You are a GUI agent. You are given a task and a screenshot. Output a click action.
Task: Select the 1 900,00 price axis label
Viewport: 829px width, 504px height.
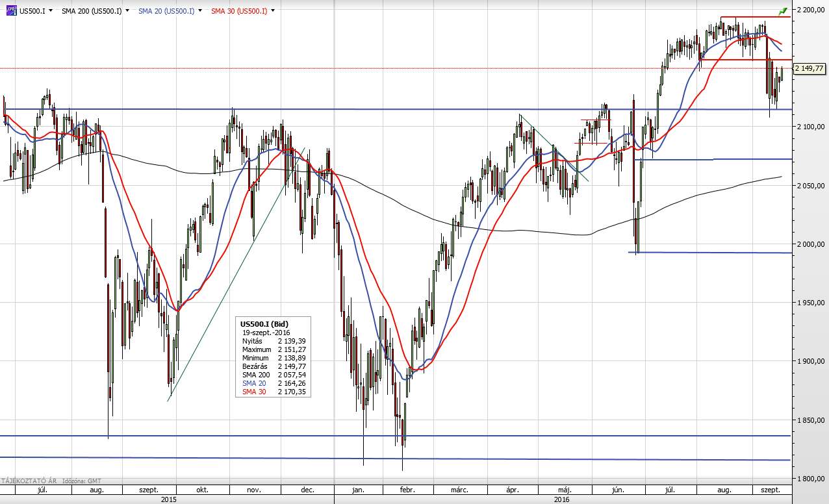pos(811,361)
